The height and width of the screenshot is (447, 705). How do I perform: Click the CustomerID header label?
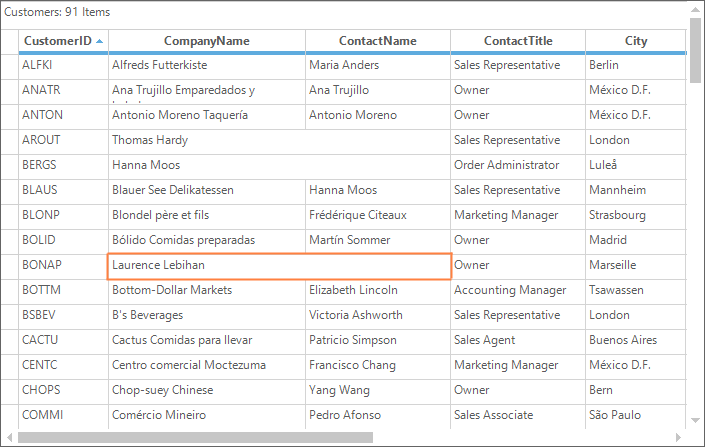point(58,41)
